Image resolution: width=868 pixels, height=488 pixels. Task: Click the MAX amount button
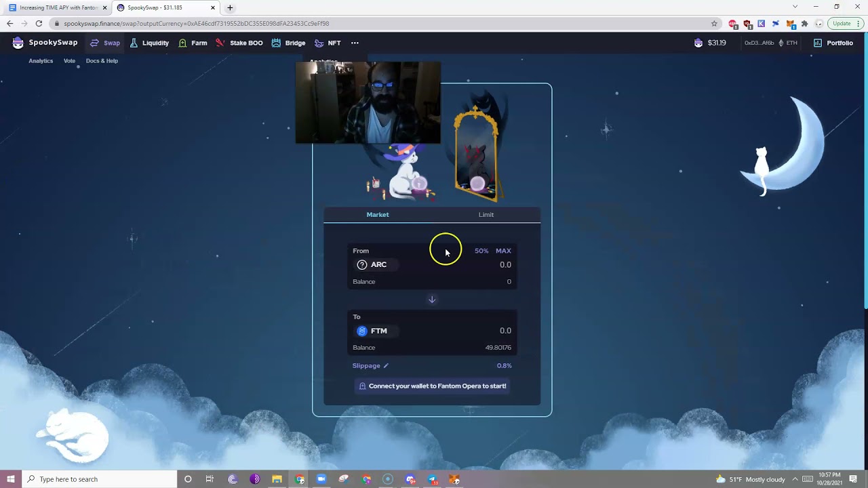503,251
